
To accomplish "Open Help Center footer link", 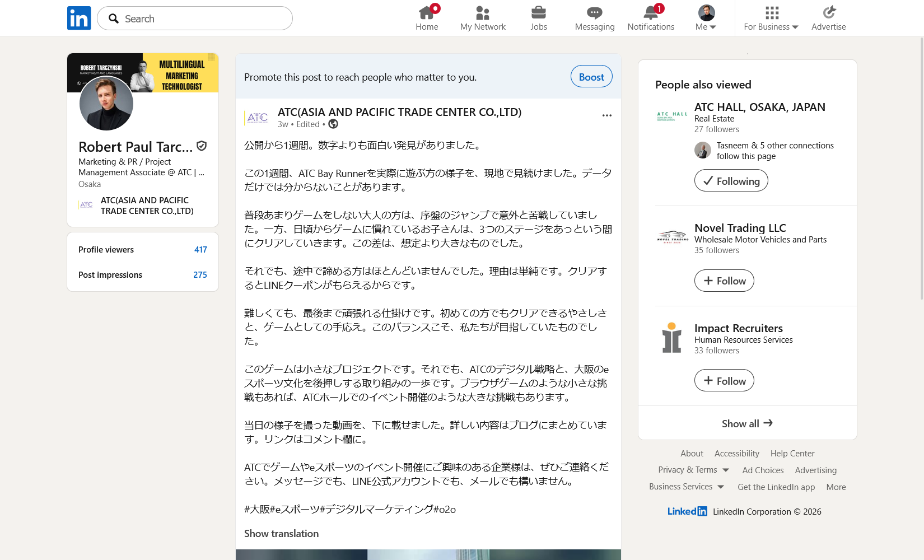I will point(792,454).
